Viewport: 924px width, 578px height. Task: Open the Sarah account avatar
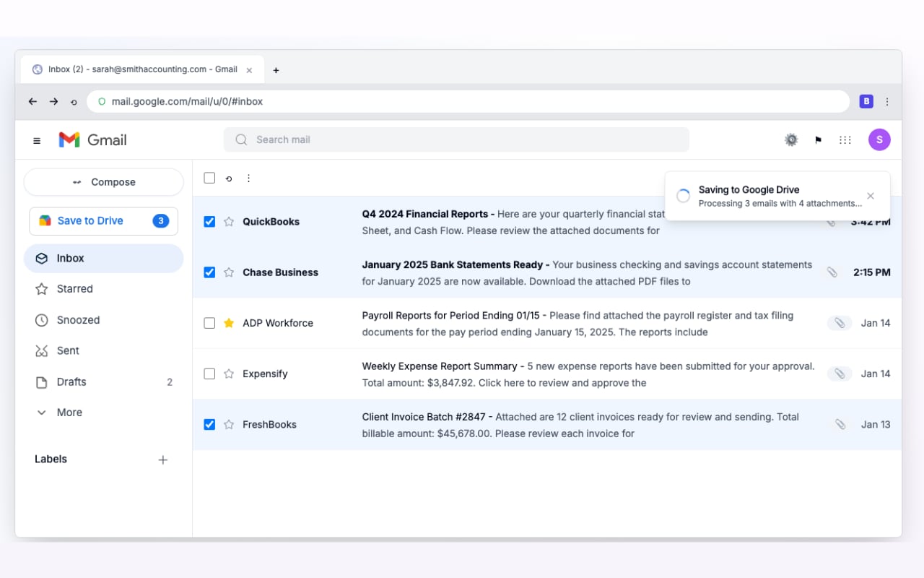pos(879,139)
